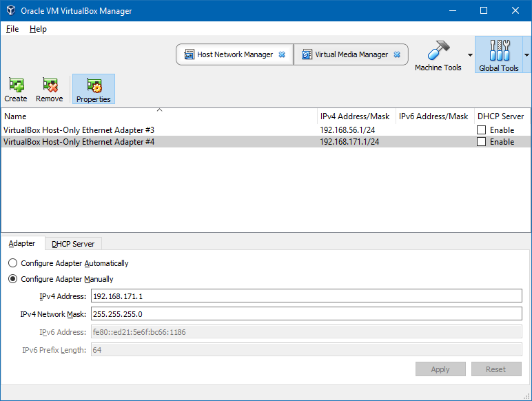Close the Virtual Media Manager pin
This screenshot has width=532, height=401.
[396, 54]
